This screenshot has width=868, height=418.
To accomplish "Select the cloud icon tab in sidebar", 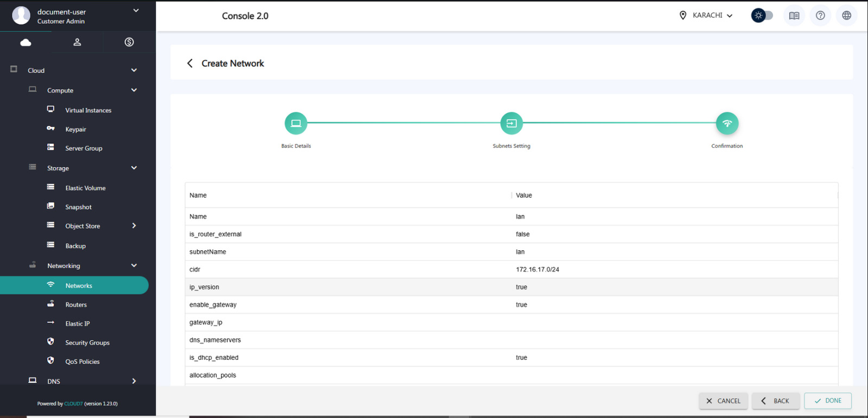I will pos(25,42).
